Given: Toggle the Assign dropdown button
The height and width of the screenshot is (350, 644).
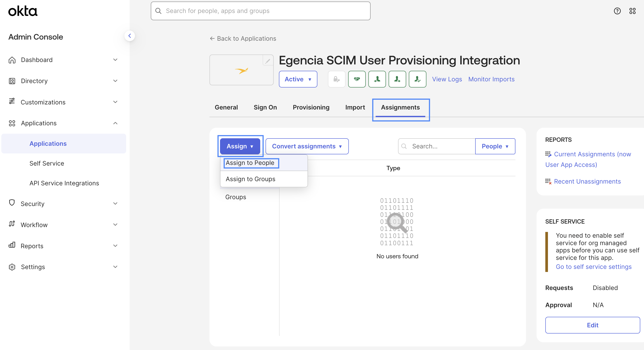Looking at the screenshot, I should (x=240, y=146).
